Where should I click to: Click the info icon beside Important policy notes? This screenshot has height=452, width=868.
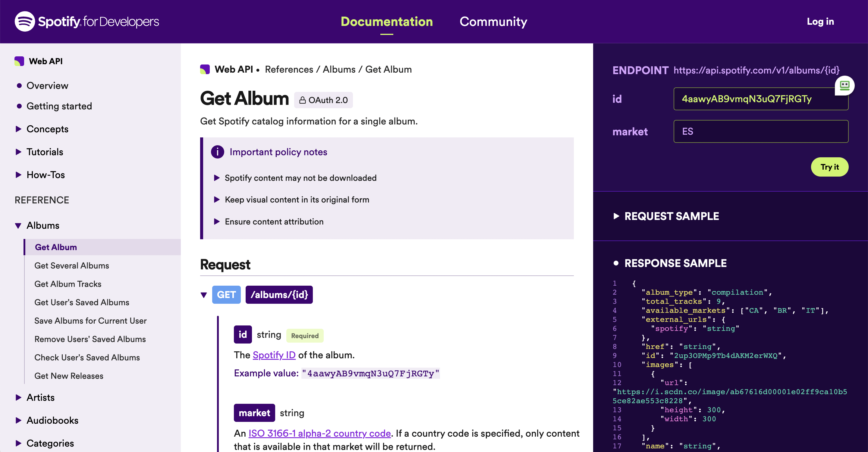(217, 152)
